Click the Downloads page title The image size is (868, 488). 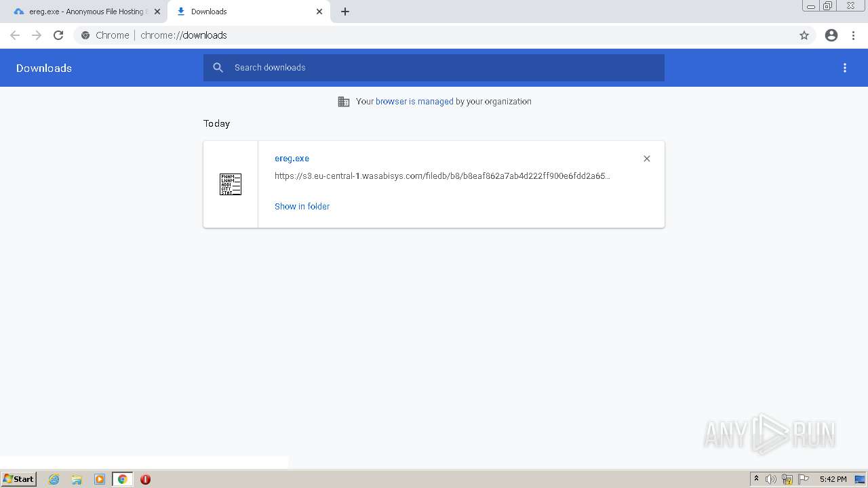pyautogui.click(x=44, y=68)
